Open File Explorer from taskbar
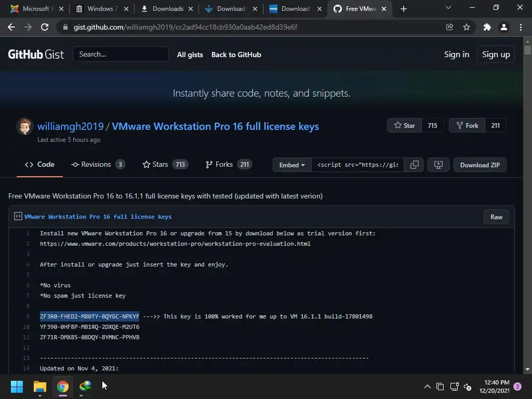 coord(39,387)
